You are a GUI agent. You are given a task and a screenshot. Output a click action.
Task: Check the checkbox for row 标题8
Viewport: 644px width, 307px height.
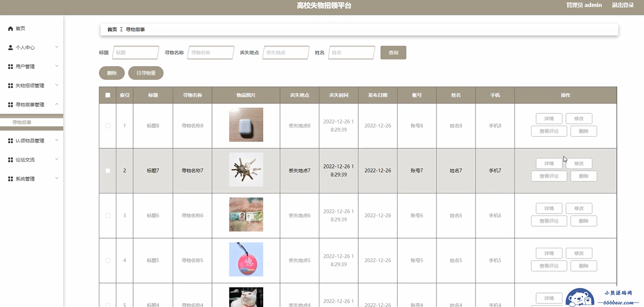[108, 126]
